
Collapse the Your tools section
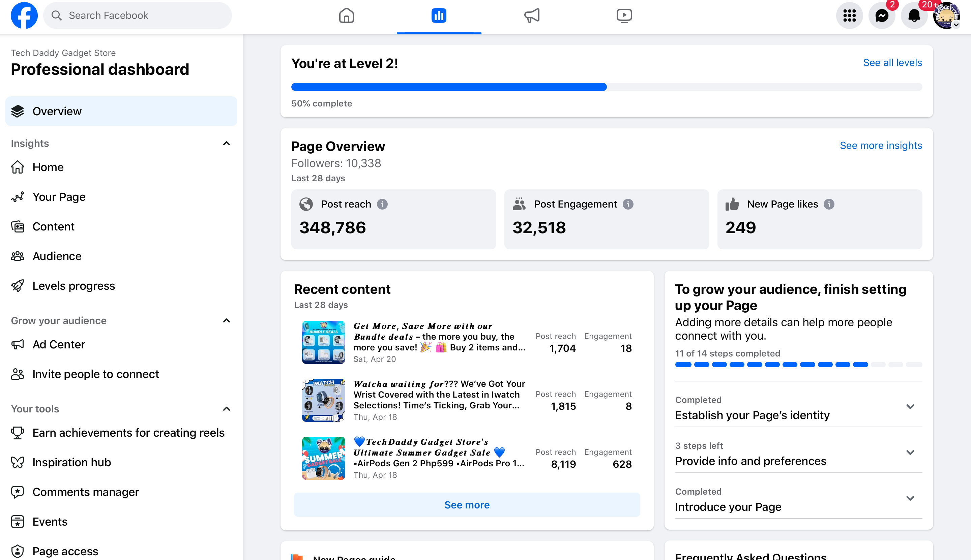click(226, 409)
